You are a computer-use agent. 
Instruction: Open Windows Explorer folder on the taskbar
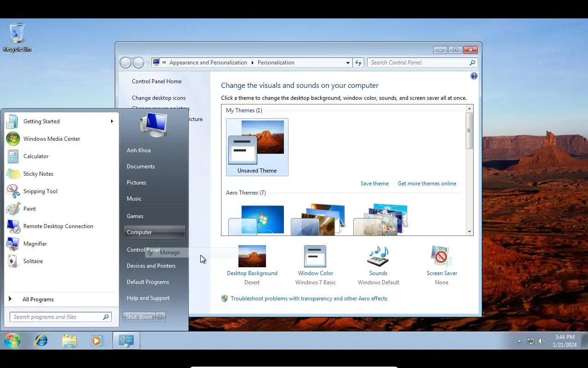point(69,341)
